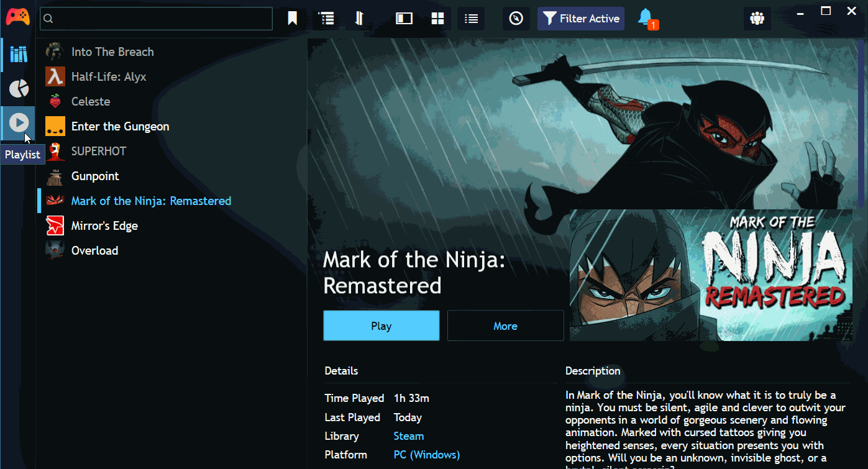Screen dimensions: 868x469
Task: Open the bookmark filter presets icon
Action: pyautogui.click(x=292, y=19)
